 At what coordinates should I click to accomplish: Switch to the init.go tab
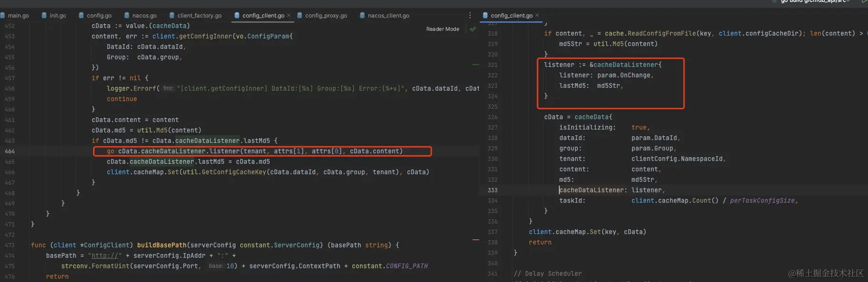coord(54,16)
